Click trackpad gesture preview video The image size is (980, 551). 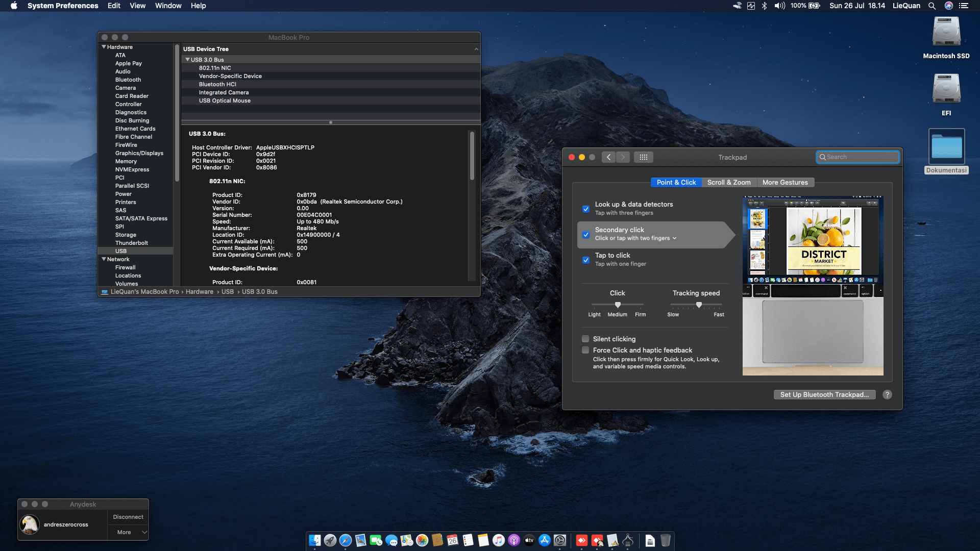[x=813, y=286]
